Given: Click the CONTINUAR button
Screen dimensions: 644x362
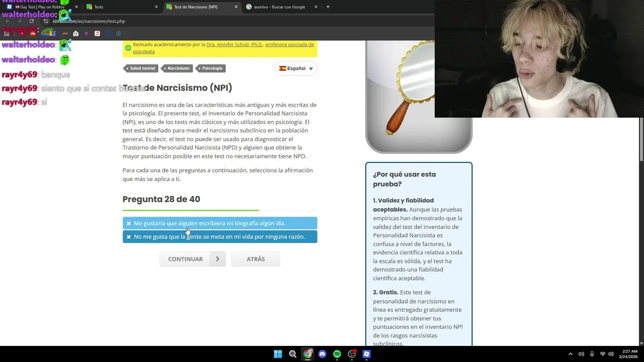Looking at the screenshot, I should (x=193, y=259).
